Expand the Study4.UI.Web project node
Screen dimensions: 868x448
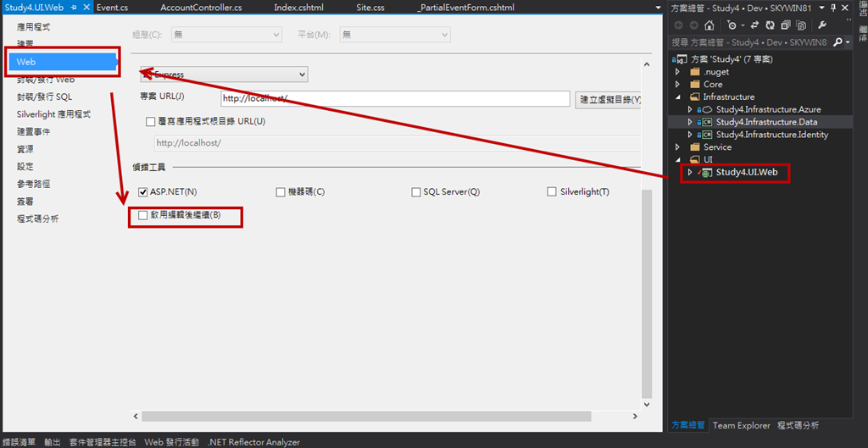point(690,173)
